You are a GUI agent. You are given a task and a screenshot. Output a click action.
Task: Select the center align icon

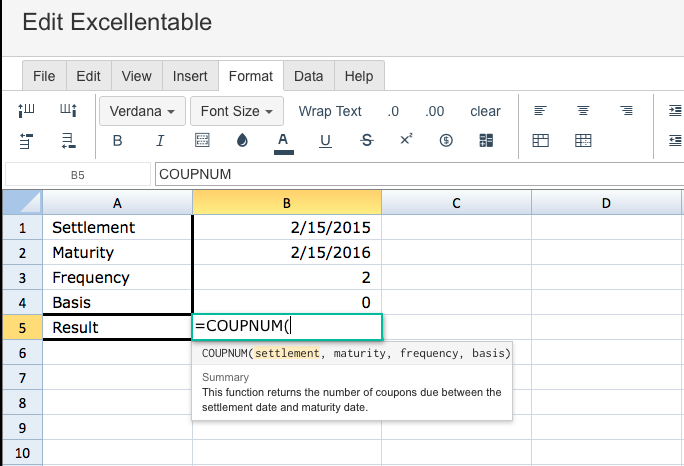point(583,111)
